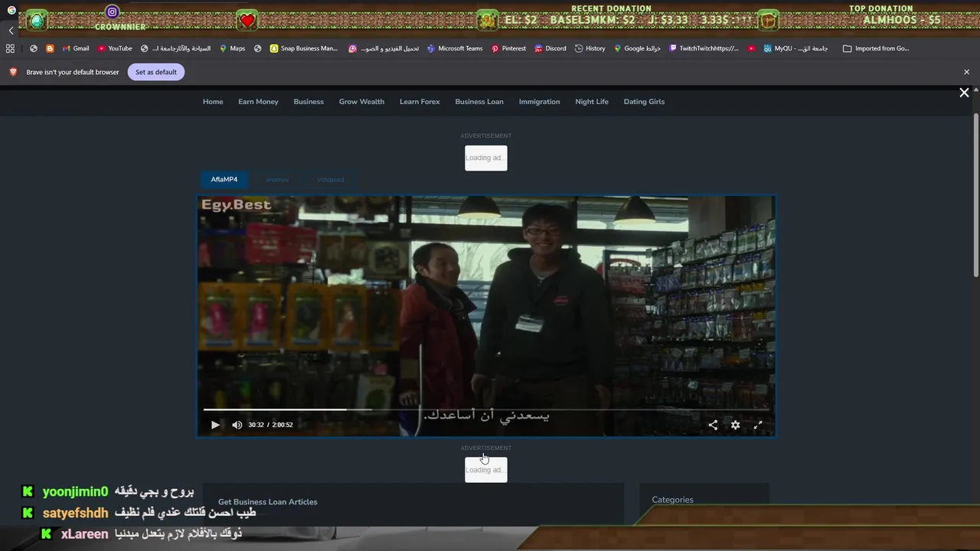Open the orange Blogger bookmark icon
The height and width of the screenshot is (551, 980).
(51, 48)
